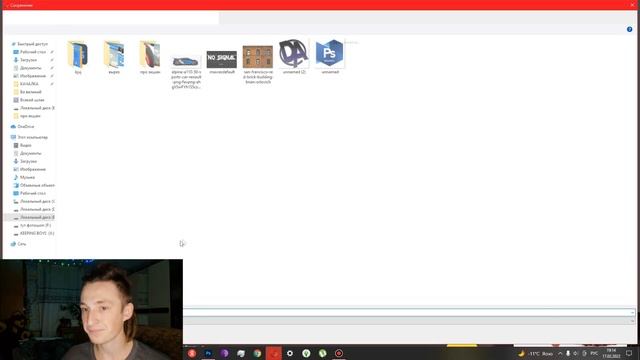The width and height of the screenshot is (640, 360).
Task: Open OneDrive in the navigation pane
Action: pyautogui.click(x=23, y=127)
